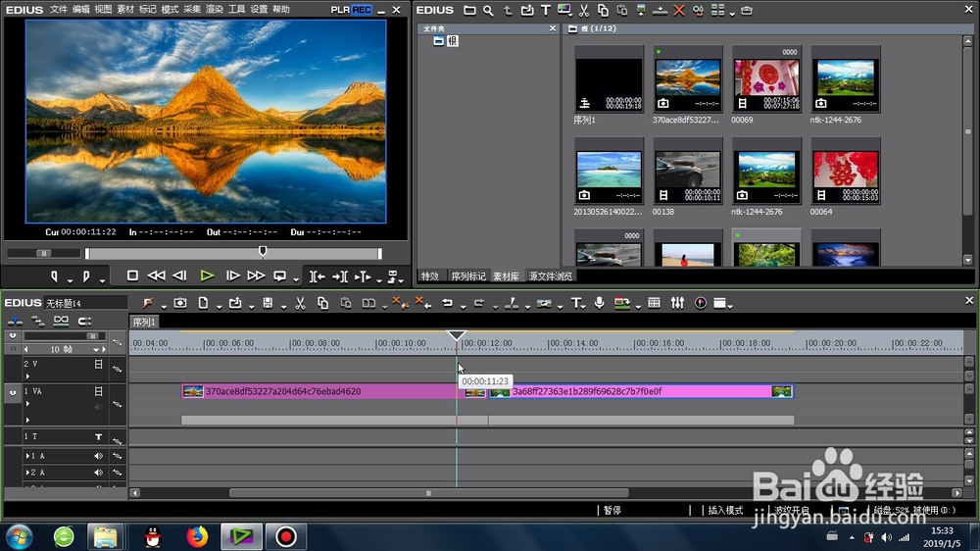
Task: Click the red delete X in bin toolbar
Action: pos(679,11)
